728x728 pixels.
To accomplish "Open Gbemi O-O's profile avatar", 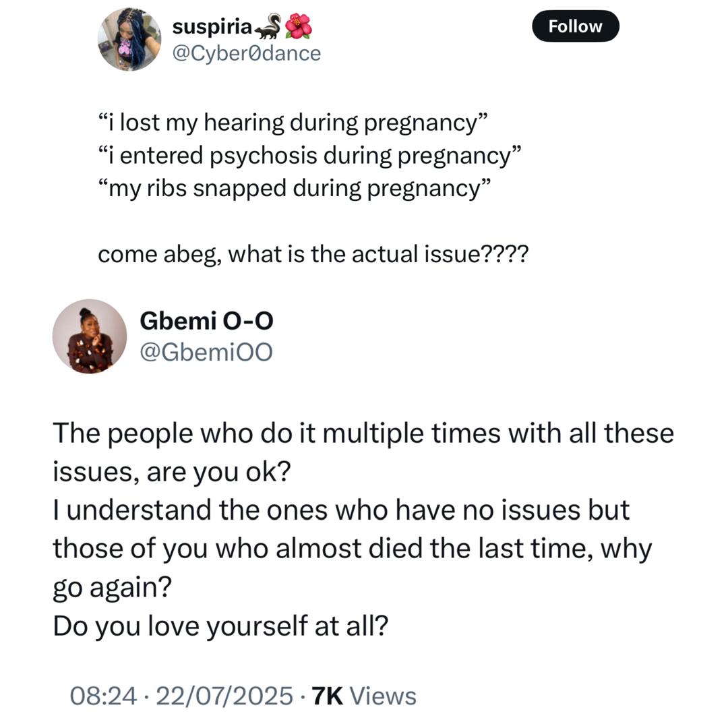I will [90, 336].
